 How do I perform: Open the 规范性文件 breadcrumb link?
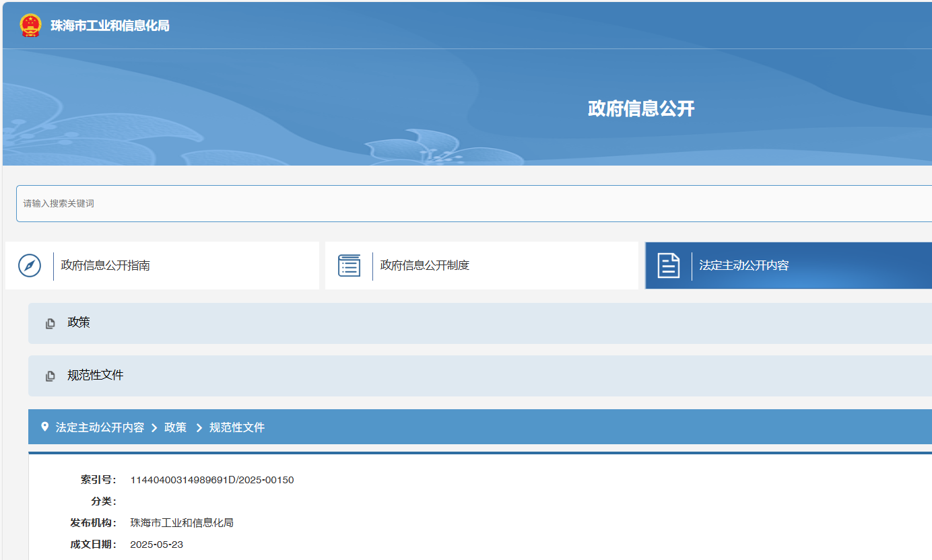(236, 427)
